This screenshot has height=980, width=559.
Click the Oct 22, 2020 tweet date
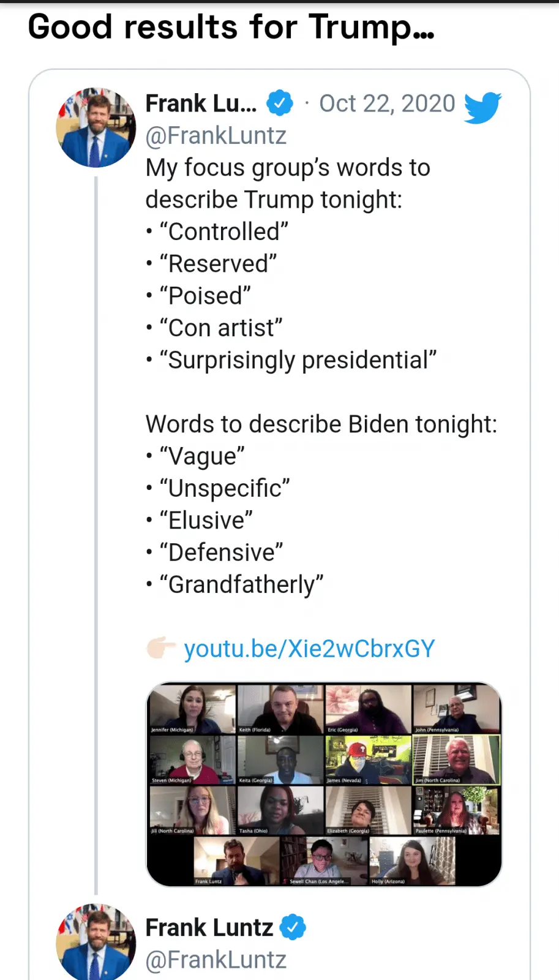(387, 104)
